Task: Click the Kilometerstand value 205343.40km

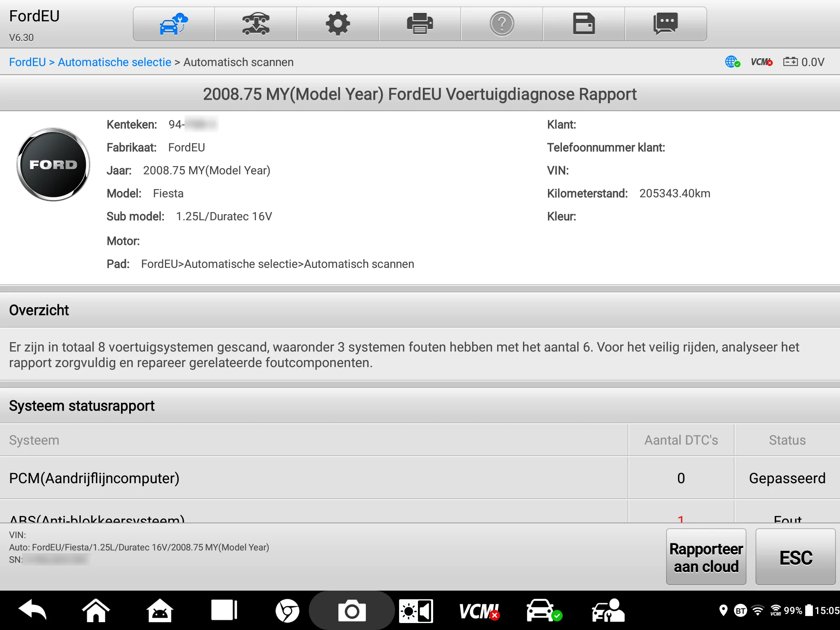Action: pos(675,193)
